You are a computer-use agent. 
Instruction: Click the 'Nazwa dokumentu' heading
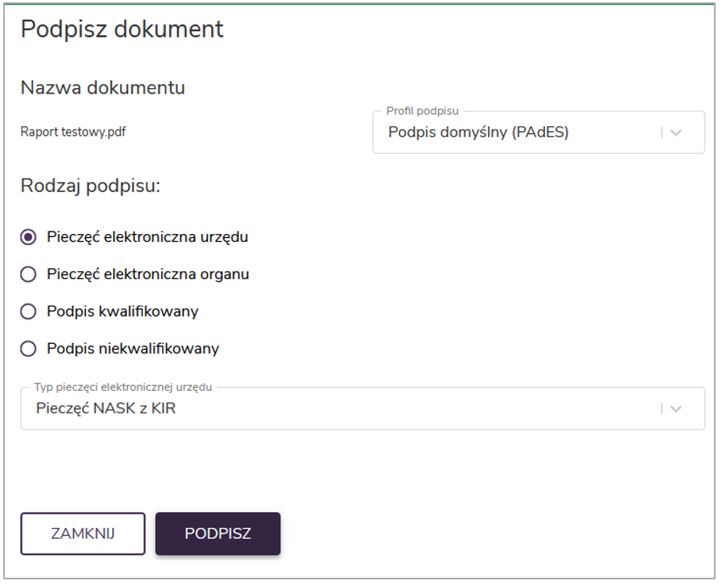[x=103, y=87]
